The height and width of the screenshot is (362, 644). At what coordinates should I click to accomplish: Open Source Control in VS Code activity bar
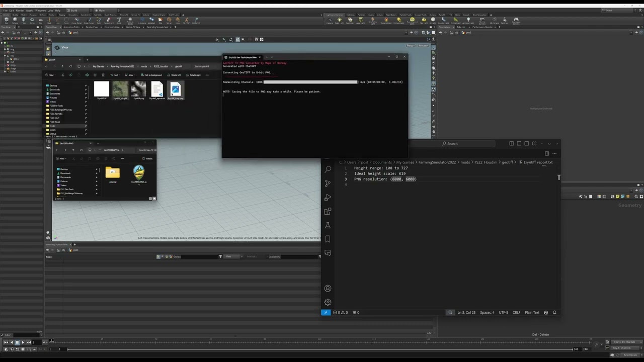pos(328,184)
